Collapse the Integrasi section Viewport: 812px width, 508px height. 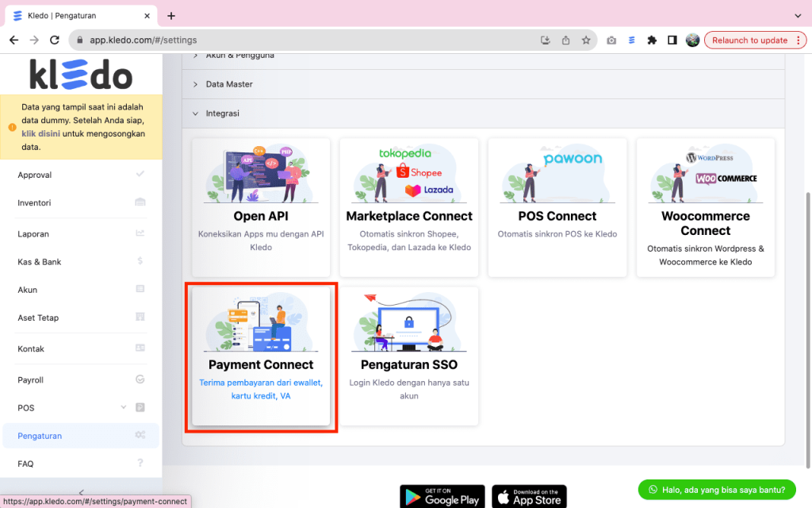coord(483,113)
